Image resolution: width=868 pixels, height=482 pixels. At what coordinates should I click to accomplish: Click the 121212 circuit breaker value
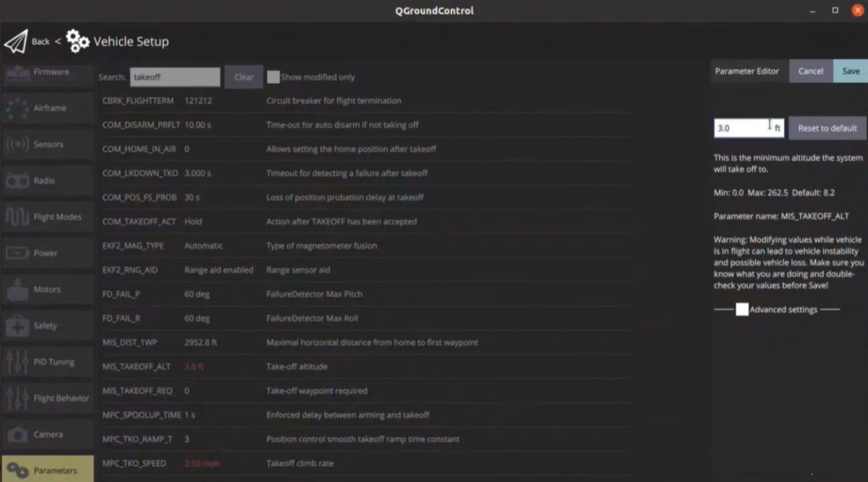coord(198,100)
